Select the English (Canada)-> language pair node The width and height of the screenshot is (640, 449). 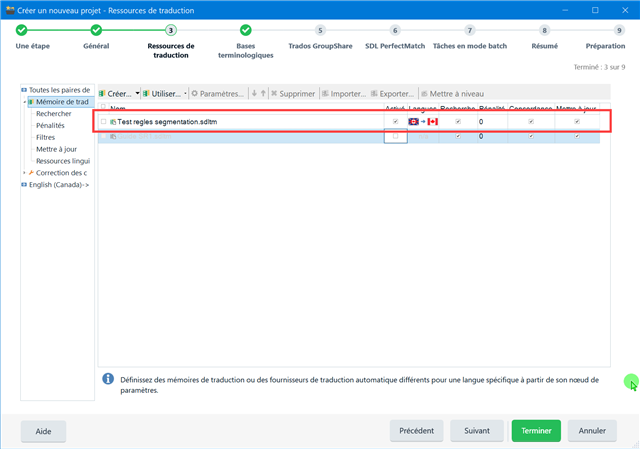(59, 184)
